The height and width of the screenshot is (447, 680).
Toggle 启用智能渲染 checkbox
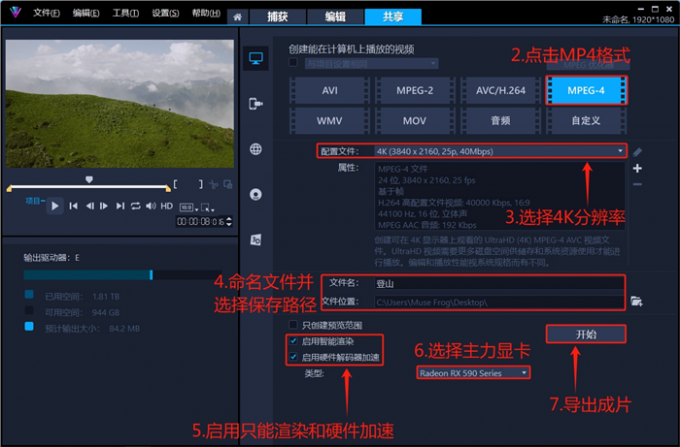pos(294,341)
